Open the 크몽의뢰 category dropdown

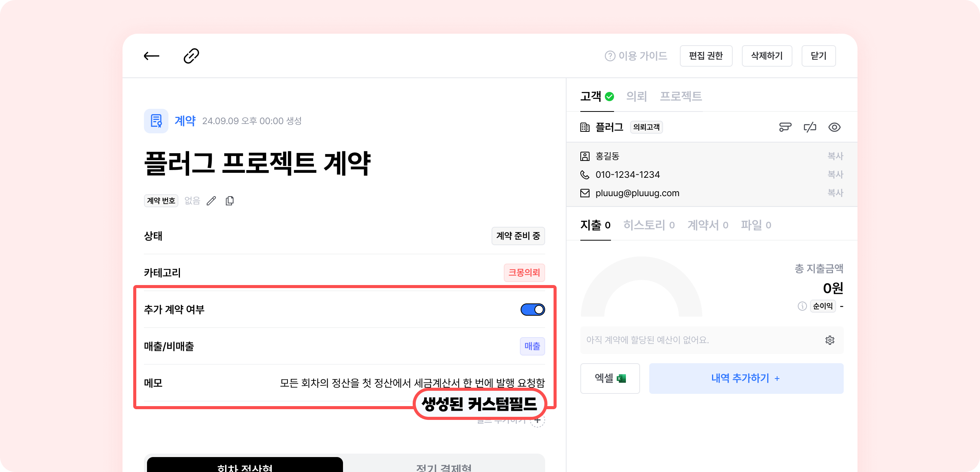click(x=524, y=273)
